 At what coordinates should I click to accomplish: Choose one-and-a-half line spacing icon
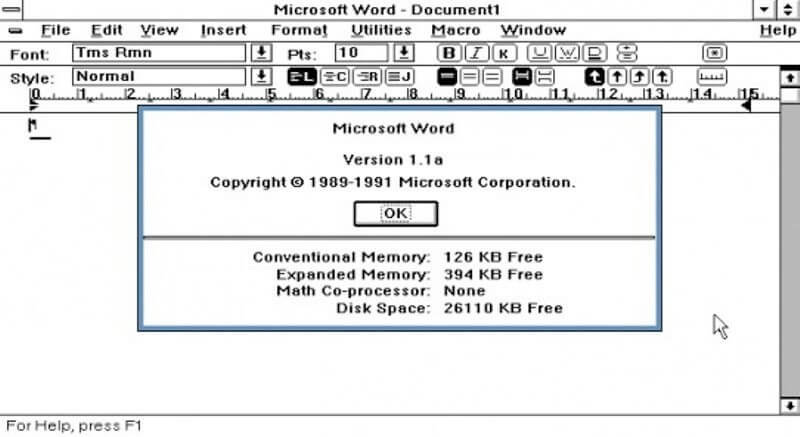[x=469, y=77]
